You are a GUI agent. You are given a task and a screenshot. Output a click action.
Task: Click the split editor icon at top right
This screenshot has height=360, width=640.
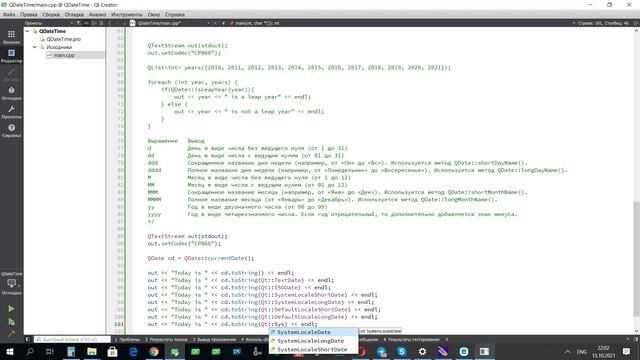click(636, 23)
